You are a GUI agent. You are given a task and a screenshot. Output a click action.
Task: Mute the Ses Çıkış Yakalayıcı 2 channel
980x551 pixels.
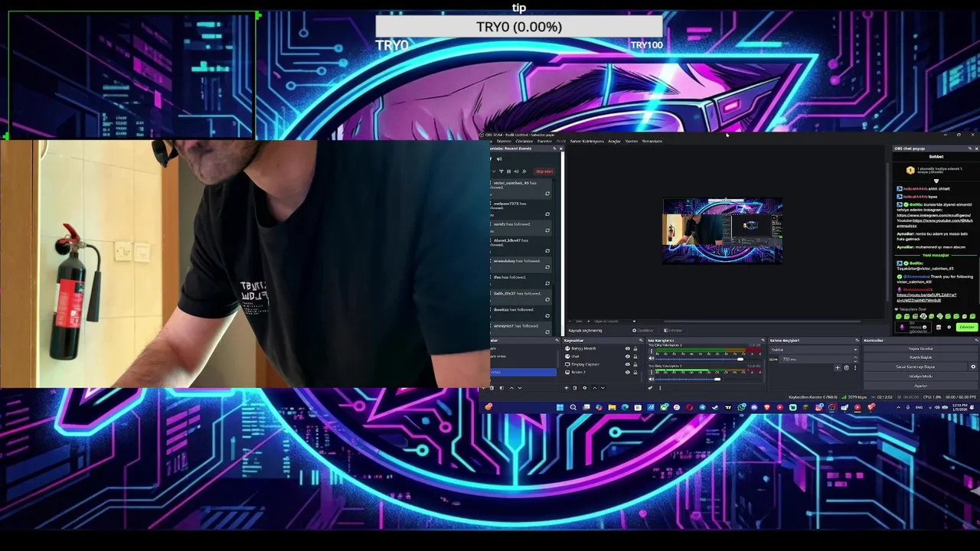point(652,358)
